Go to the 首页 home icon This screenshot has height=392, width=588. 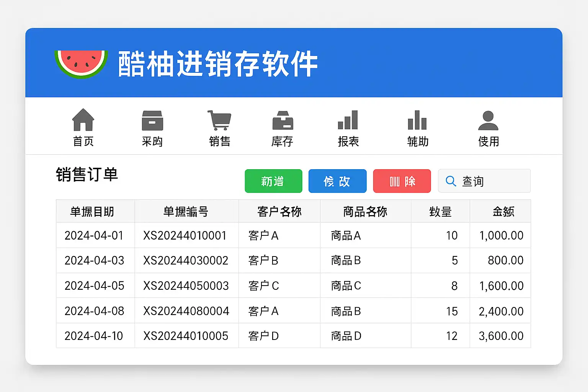[83, 120]
